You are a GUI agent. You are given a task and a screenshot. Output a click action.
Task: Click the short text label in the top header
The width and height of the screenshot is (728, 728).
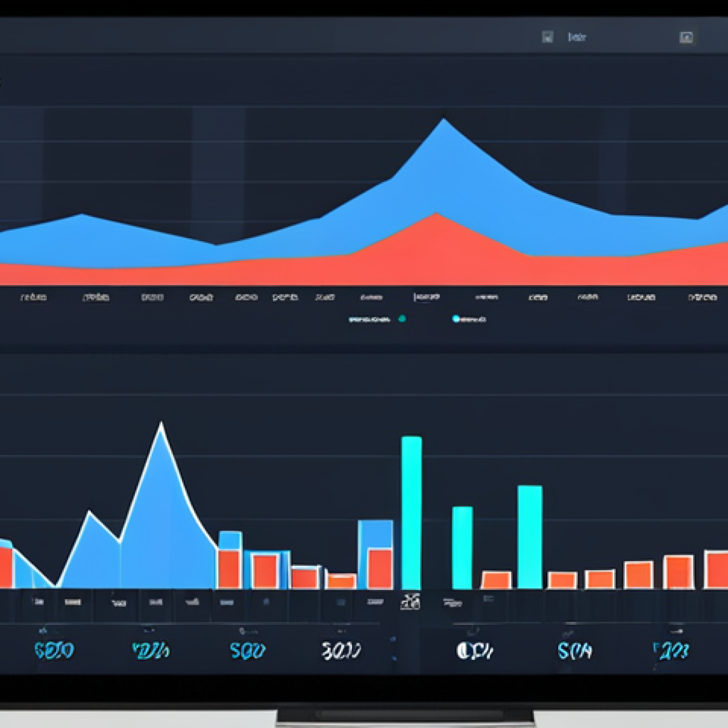click(x=577, y=37)
